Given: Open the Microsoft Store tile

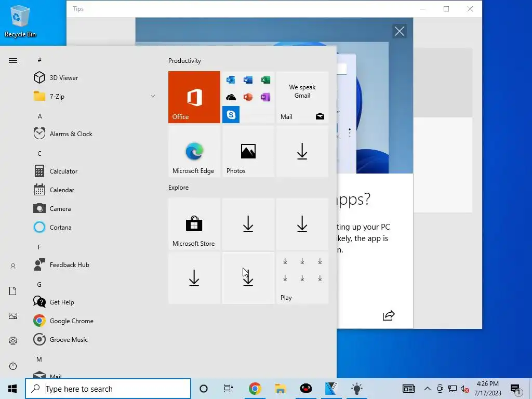Looking at the screenshot, I should (x=194, y=224).
